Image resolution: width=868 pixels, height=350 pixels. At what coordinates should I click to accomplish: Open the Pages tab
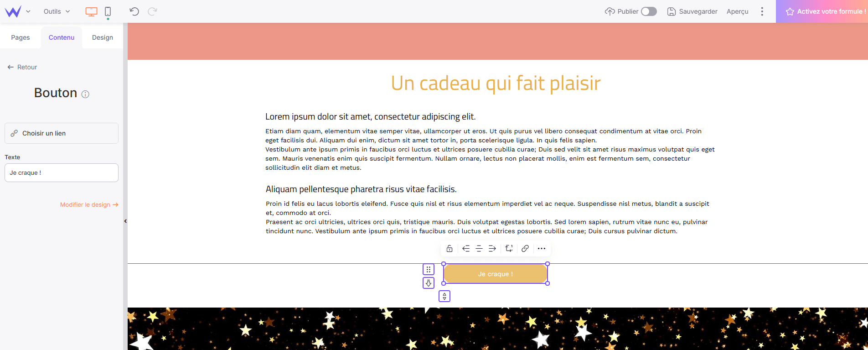click(x=21, y=37)
